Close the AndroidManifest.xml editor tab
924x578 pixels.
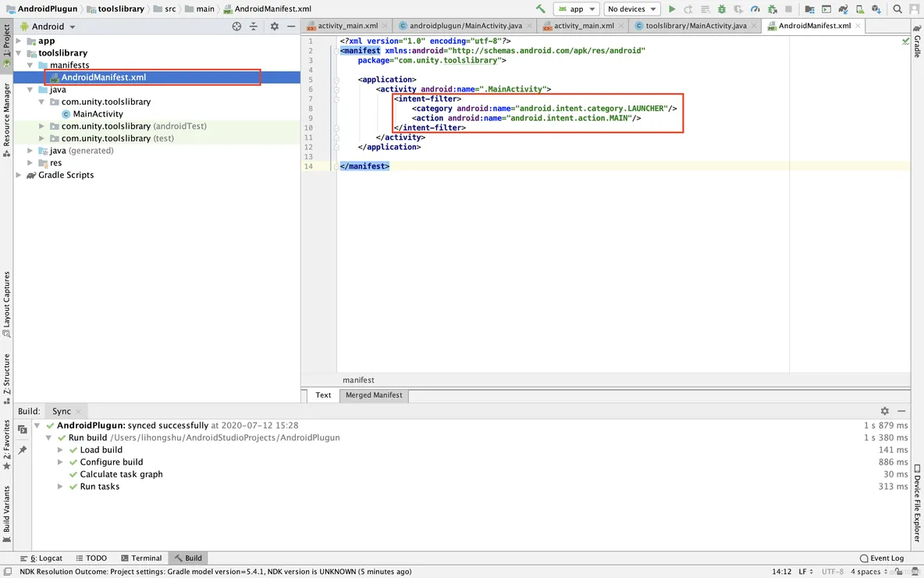coord(858,26)
